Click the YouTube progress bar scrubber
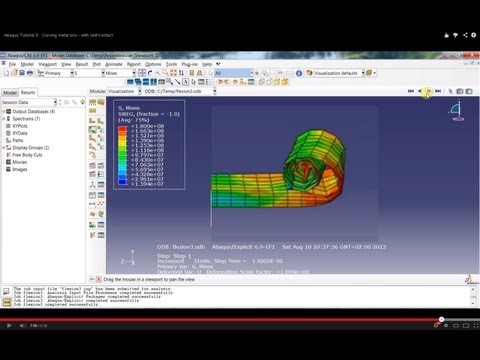 (441, 319)
